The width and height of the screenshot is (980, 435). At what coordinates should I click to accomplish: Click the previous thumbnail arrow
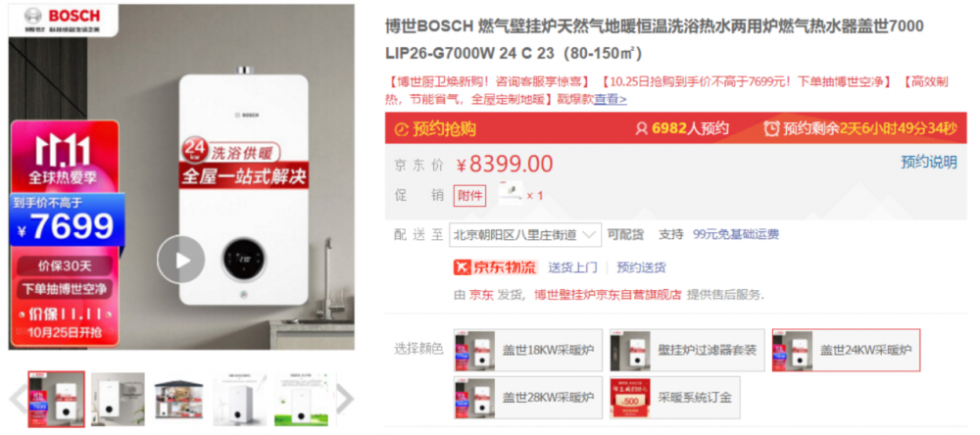click(18, 399)
